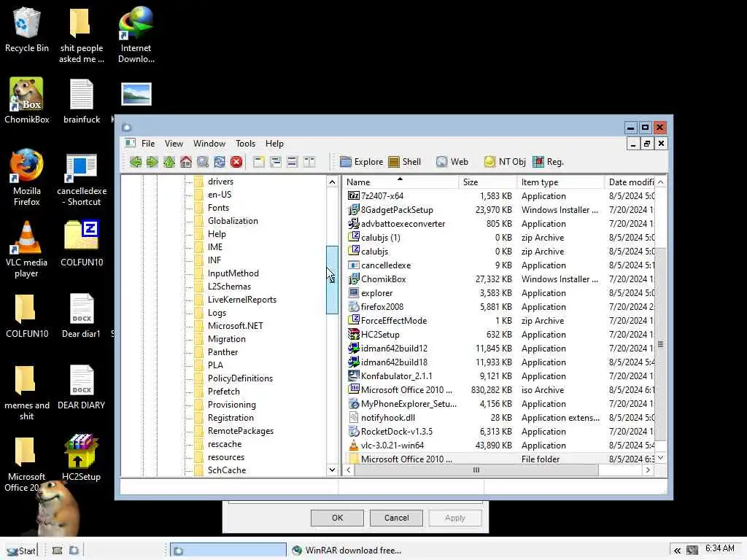
Task: Cascade windows using toolbar icon
Action: click(275, 162)
